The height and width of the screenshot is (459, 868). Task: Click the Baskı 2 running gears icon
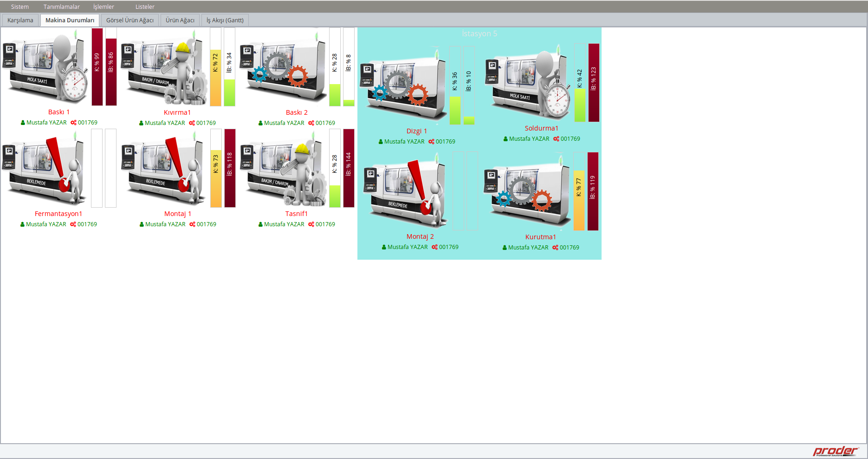pyautogui.click(x=283, y=68)
